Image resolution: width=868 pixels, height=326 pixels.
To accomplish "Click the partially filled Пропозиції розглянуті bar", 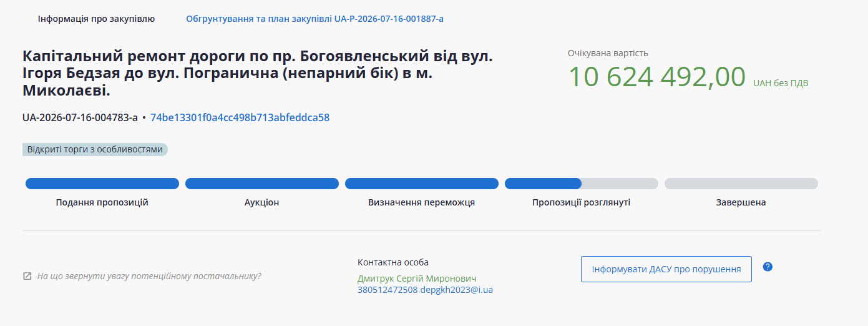I will 582,184.
